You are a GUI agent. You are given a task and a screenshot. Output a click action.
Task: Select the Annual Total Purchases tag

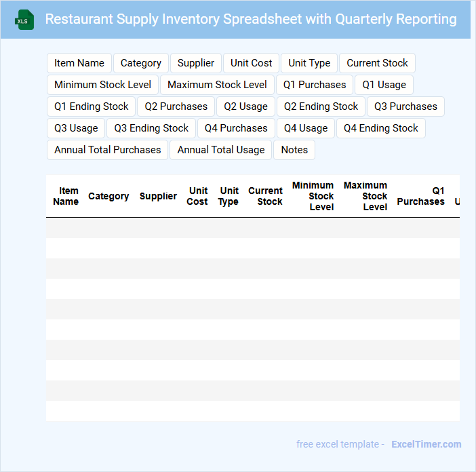click(x=107, y=150)
